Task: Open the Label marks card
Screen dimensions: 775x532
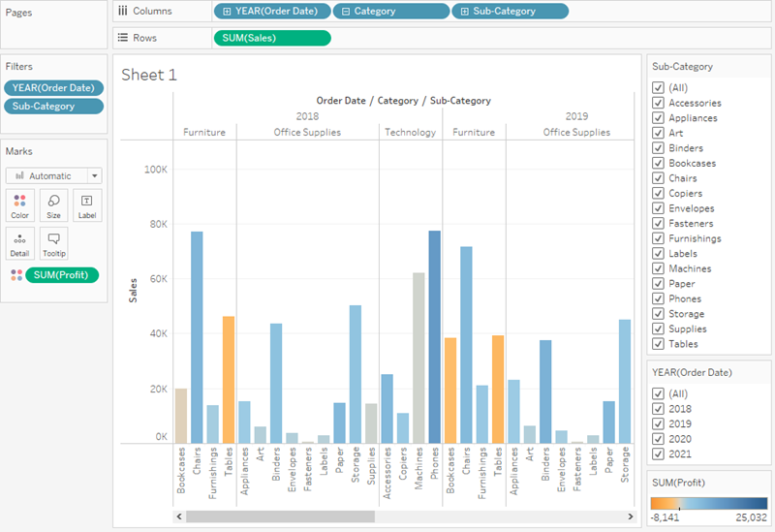Action: coord(87,205)
